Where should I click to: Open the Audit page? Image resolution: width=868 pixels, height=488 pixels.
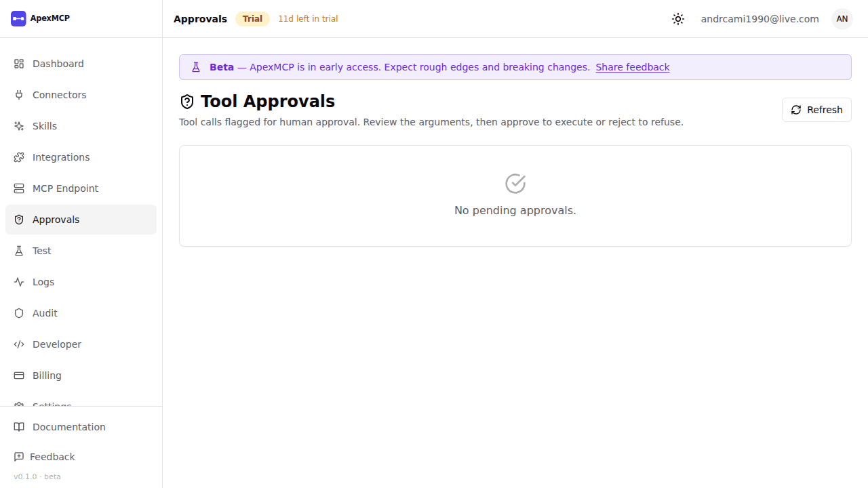click(x=81, y=313)
